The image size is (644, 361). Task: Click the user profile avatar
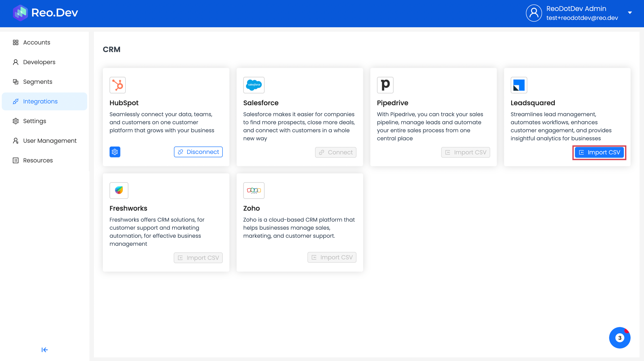click(534, 13)
